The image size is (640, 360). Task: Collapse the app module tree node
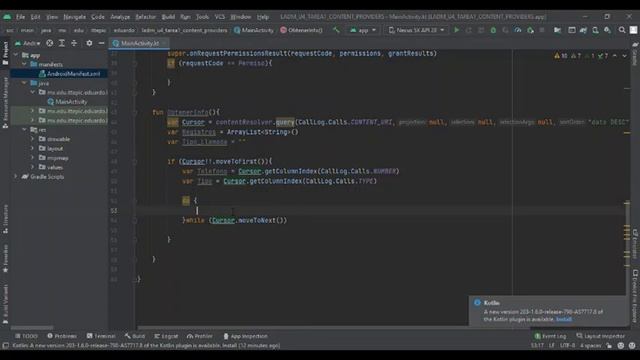16,55
